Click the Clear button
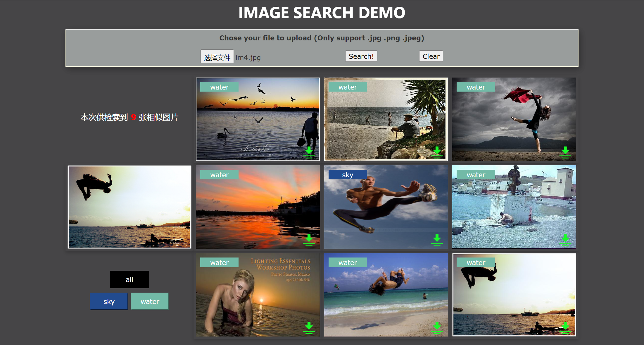644x345 pixels. [x=431, y=56]
